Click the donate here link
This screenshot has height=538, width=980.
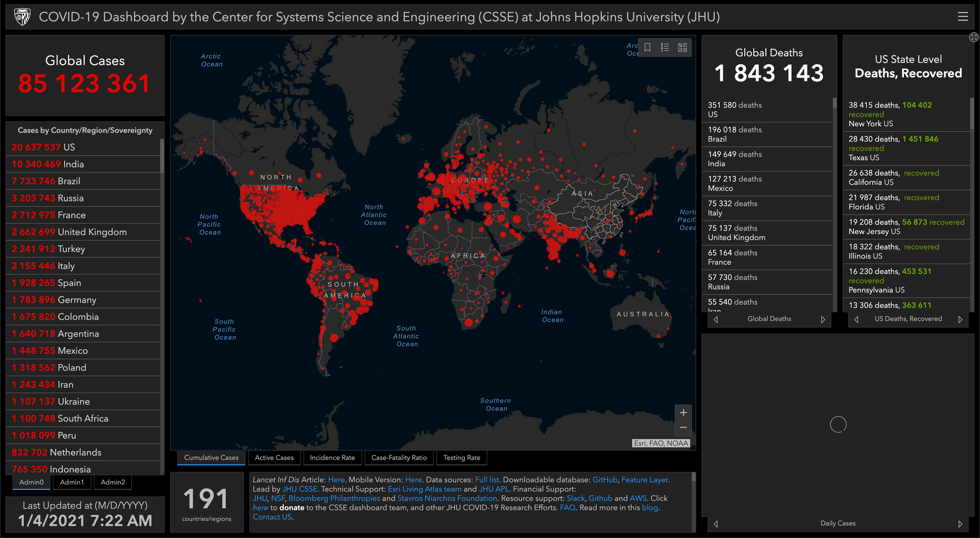(260, 508)
